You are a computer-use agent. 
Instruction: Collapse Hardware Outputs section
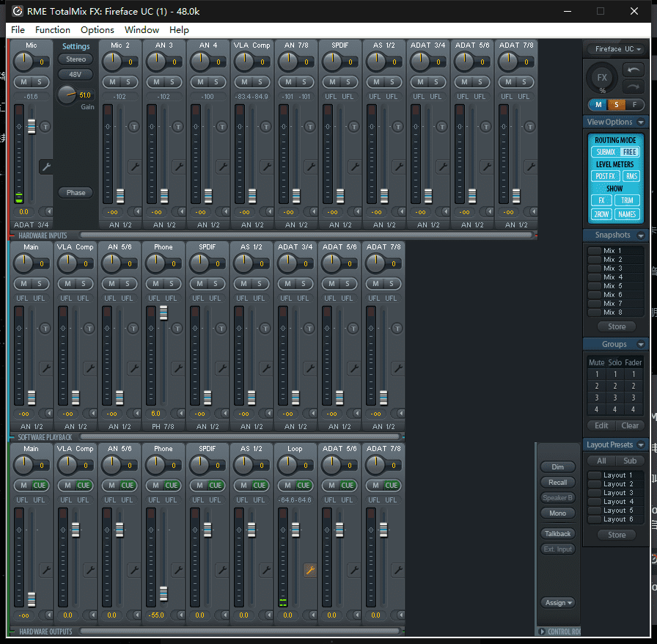tap(13, 632)
